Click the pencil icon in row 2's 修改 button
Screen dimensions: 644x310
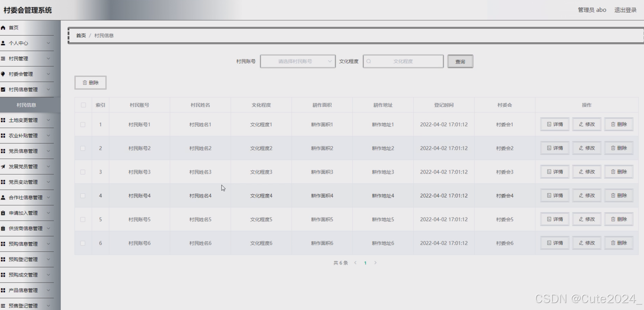(x=581, y=148)
